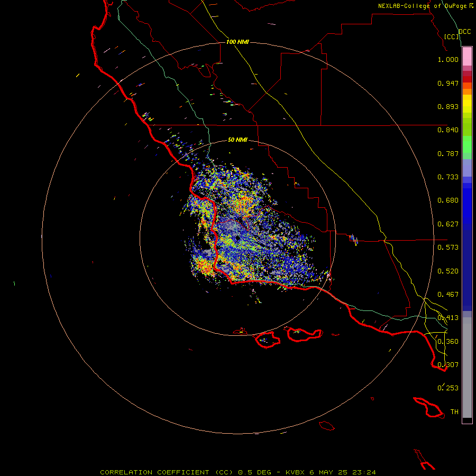Pick the red swatch on the color bar
This screenshot has width=476, height=476.
pos(467,79)
